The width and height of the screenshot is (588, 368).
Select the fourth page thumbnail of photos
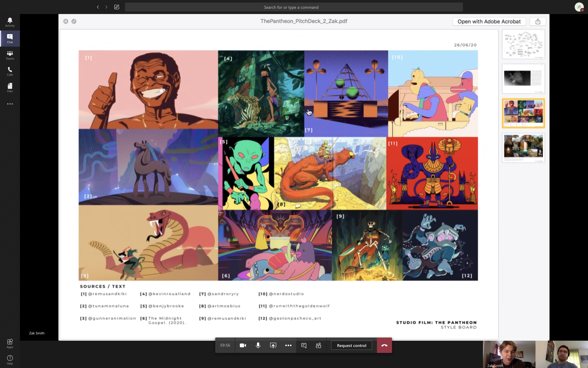tap(523, 148)
